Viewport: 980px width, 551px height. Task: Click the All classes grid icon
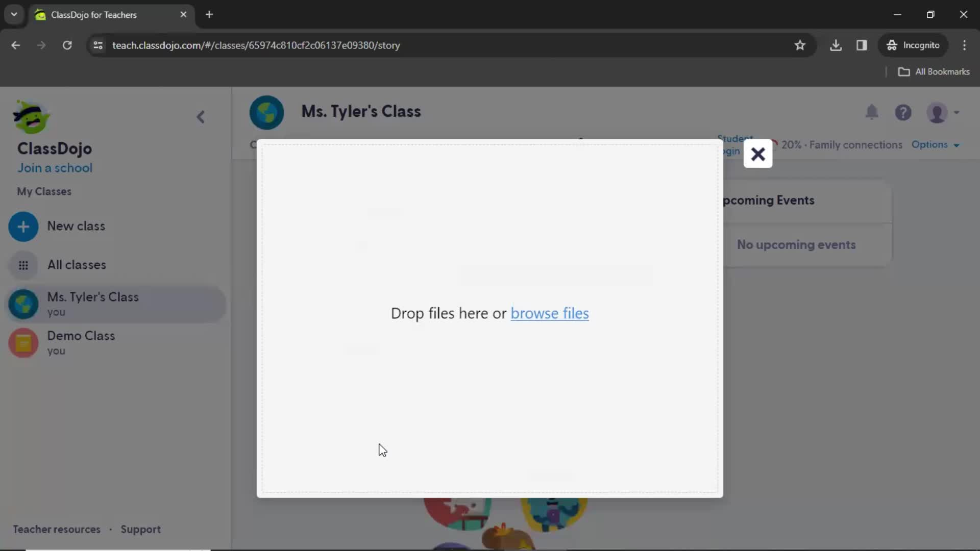pos(23,264)
